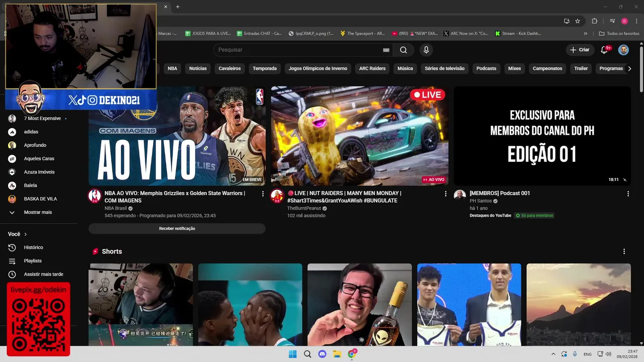Select the ARC Raiders category chip
Image resolution: width=644 pixels, height=362 pixels.
point(372,68)
